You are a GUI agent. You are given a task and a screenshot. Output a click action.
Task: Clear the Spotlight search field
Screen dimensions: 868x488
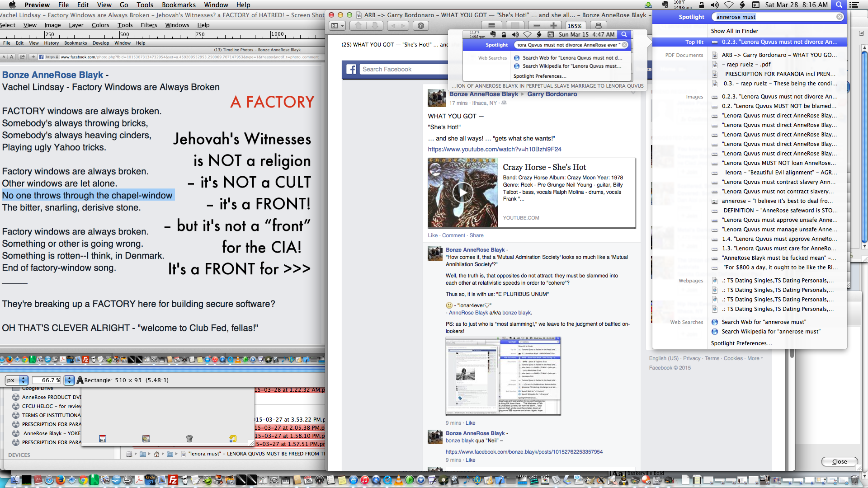tap(840, 17)
